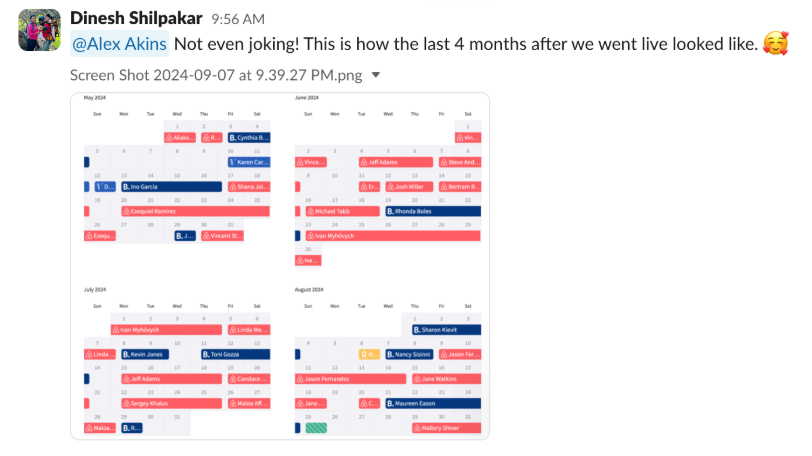The width and height of the screenshot is (812, 456).
Task: Click the Ezequiel Ramirez Airbnb booking
Action: pyautogui.click(x=195, y=211)
